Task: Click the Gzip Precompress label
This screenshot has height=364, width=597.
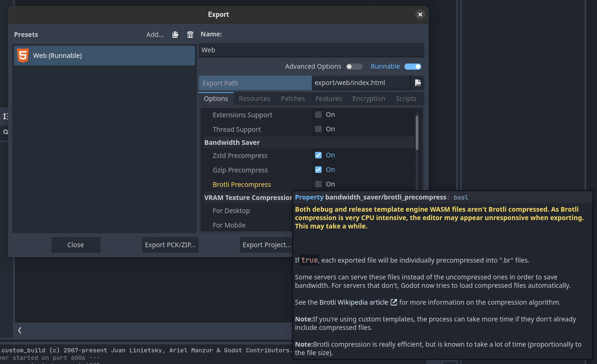Action: 240,170
